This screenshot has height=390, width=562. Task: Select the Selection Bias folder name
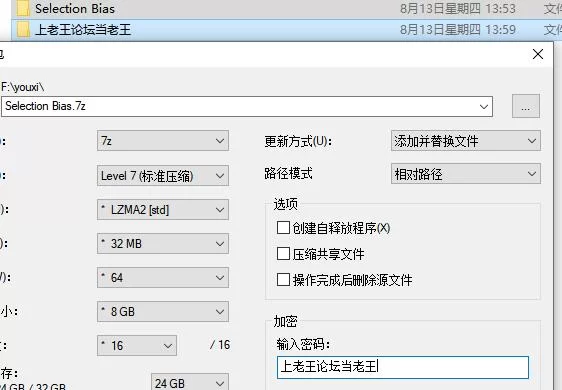(x=75, y=9)
